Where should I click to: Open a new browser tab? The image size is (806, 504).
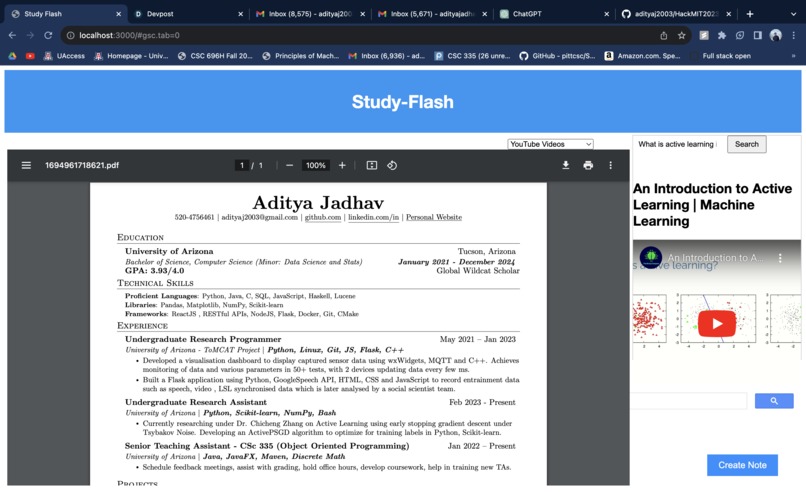750,14
